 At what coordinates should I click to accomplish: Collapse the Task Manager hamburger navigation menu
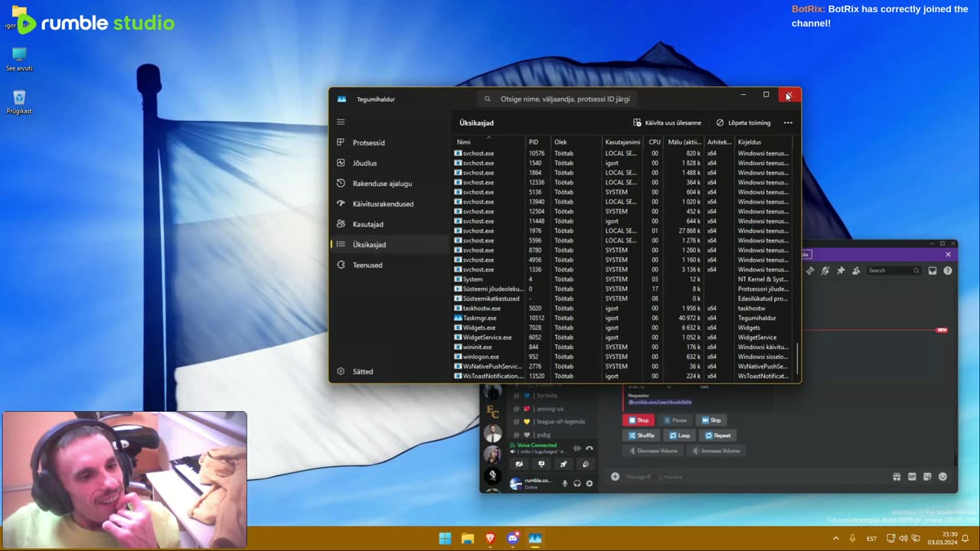[x=341, y=122]
